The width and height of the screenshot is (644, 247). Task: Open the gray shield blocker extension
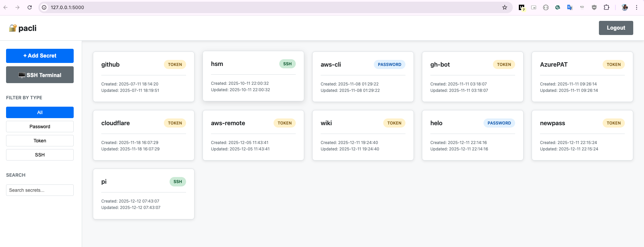594,7
